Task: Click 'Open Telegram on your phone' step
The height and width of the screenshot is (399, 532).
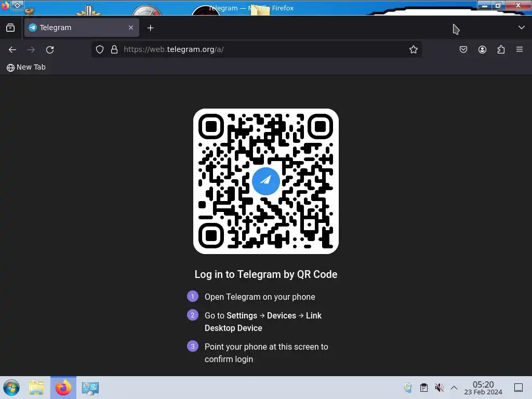Action: (260, 297)
